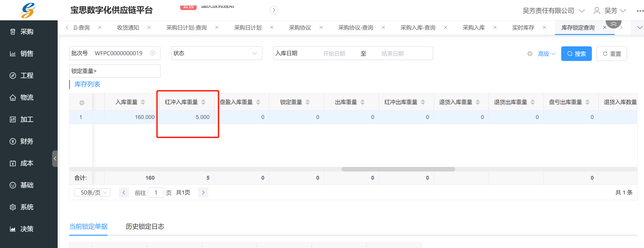The image size is (644, 248).
Task: Focus 开始日期 date field
Action: (334, 54)
